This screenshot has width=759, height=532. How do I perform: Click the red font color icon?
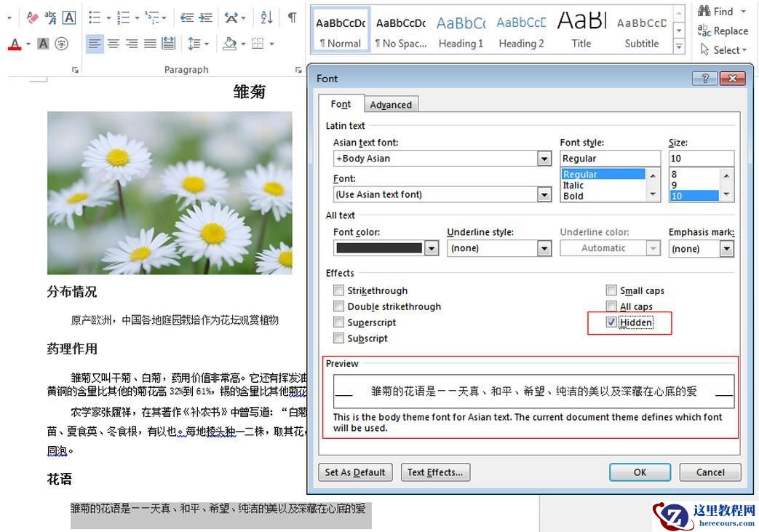tap(15, 44)
